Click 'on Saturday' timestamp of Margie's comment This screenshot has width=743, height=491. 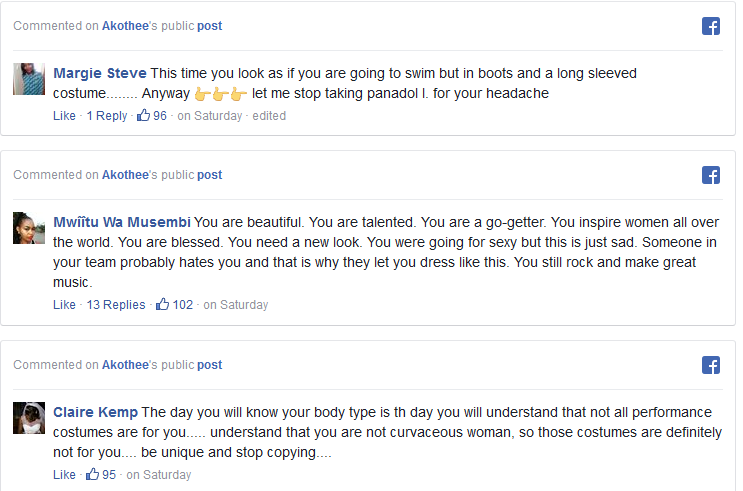tap(210, 116)
